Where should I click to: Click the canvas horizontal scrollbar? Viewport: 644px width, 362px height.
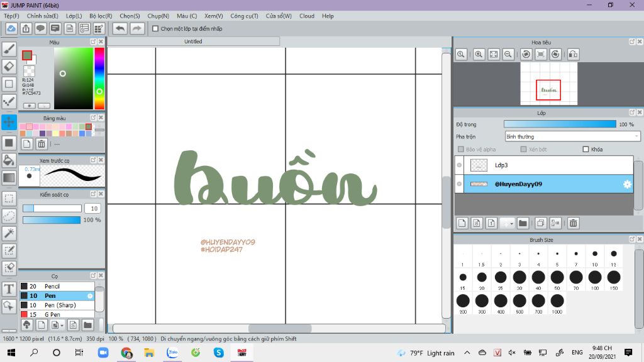279,328
